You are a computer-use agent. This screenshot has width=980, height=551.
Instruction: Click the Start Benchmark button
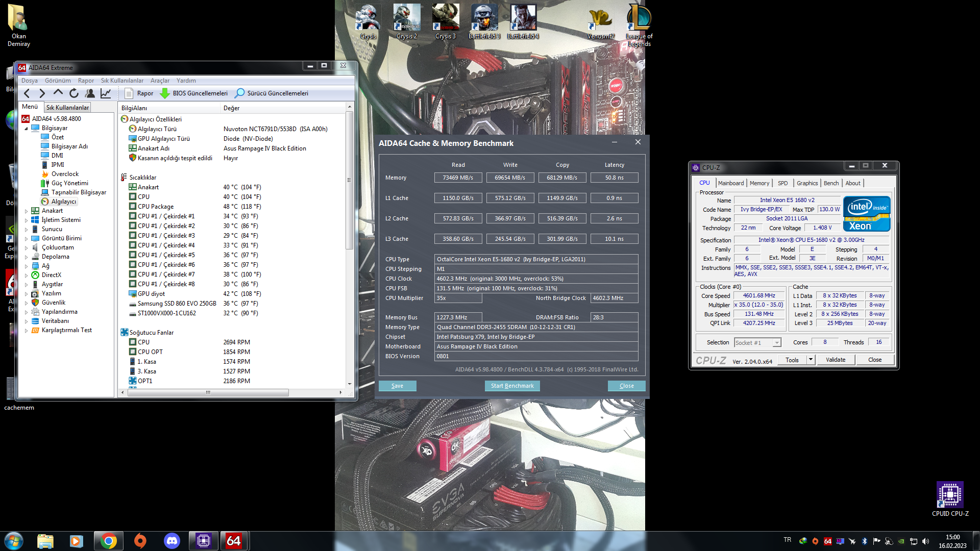click(512, 386)
